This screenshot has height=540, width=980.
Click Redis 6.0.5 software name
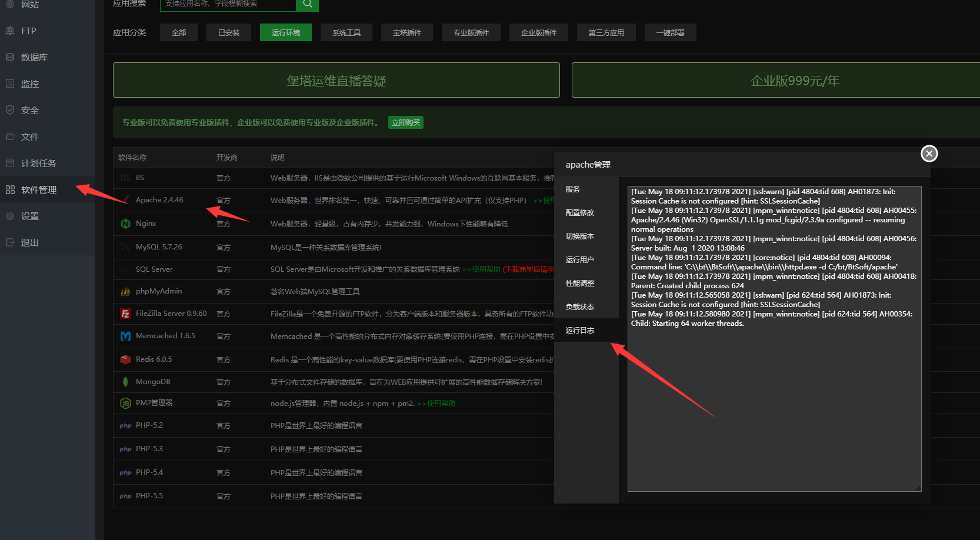pos(154,359)
